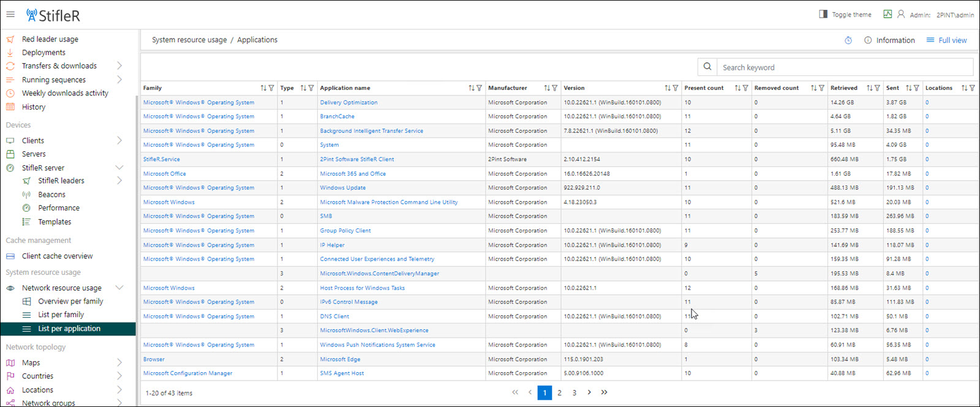Open the Client cache overview page
Screen dimensions: 980x407
[x=57, y=256]
